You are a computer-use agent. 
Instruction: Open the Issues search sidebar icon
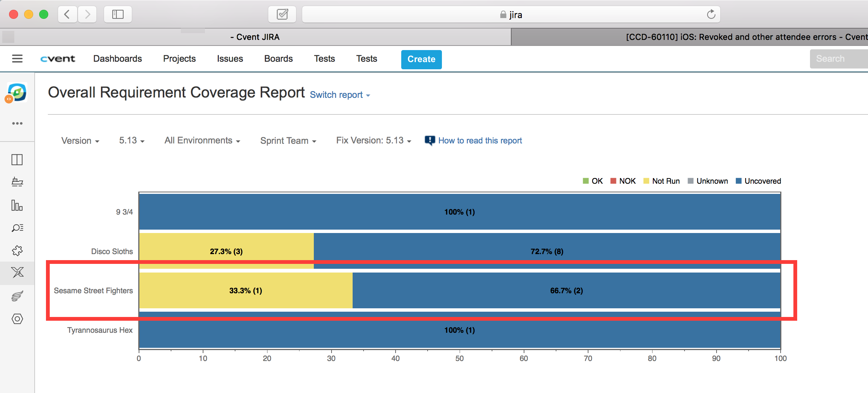17,228
